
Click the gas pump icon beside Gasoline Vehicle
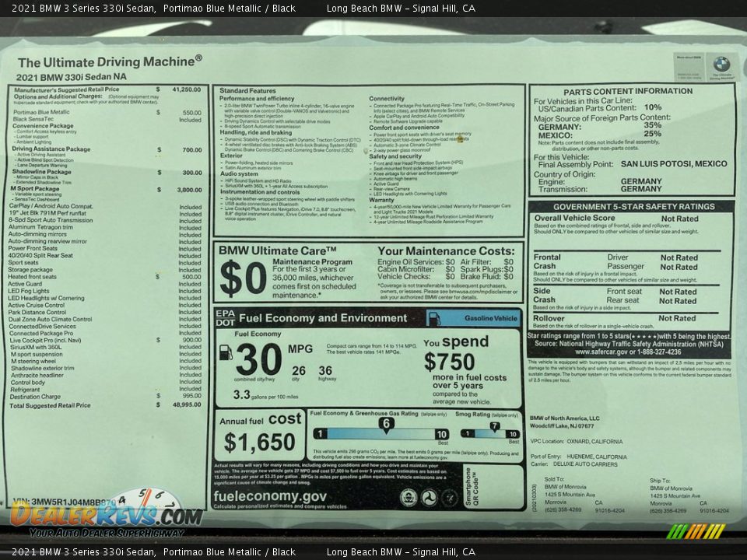[x=434, y=318]
